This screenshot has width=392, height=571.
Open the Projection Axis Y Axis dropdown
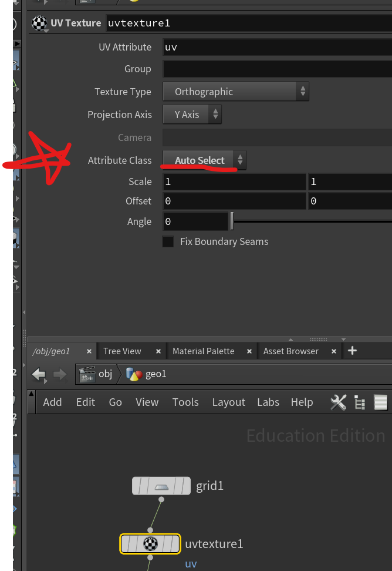point(192,115)
